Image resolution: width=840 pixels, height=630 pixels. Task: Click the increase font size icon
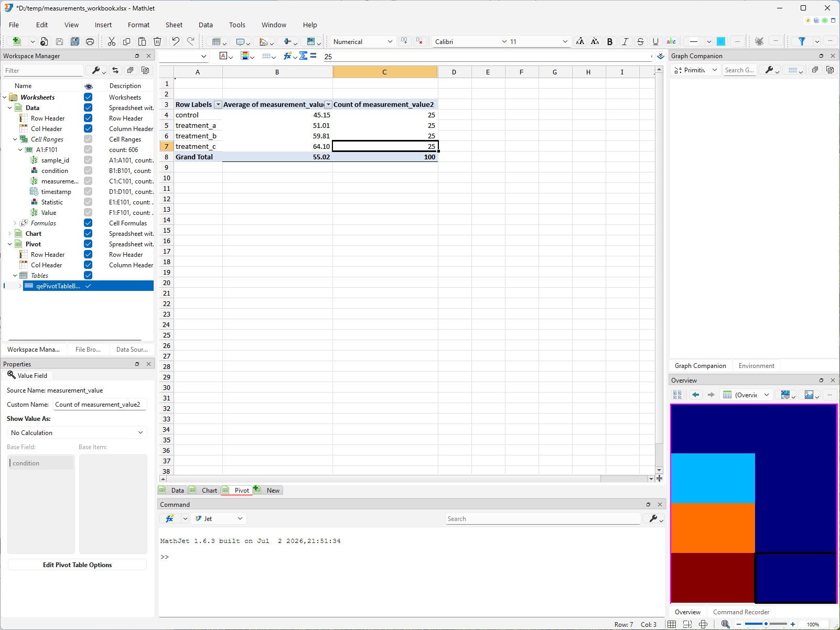[x=580, y=41]
